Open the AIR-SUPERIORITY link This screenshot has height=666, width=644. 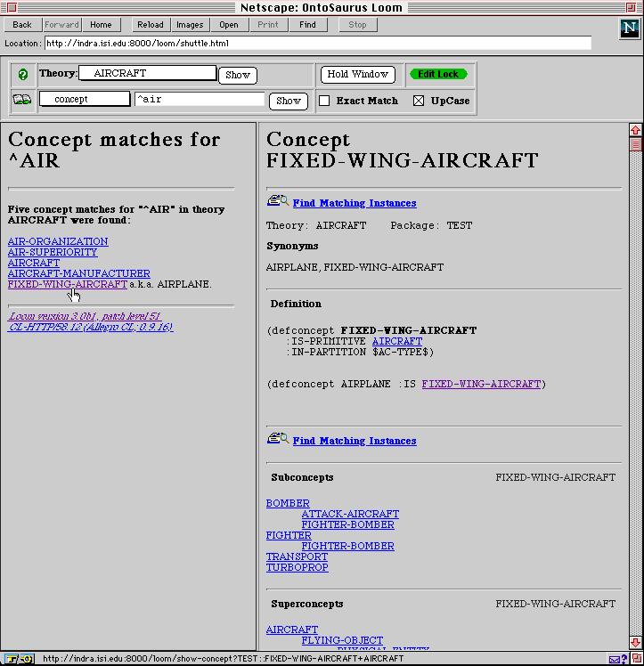pos(53,252)
